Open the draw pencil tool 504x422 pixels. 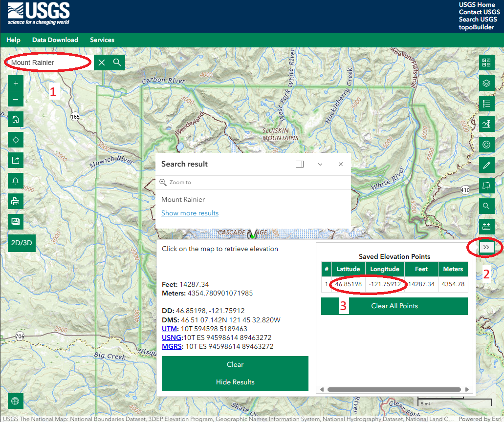pyautogui.click(x=486, y=165)
